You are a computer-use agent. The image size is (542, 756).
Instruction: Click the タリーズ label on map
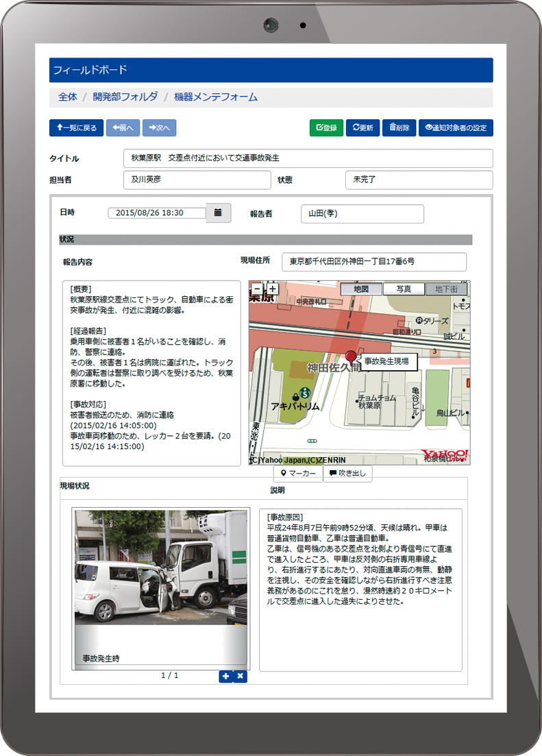[x=432, y=321]
